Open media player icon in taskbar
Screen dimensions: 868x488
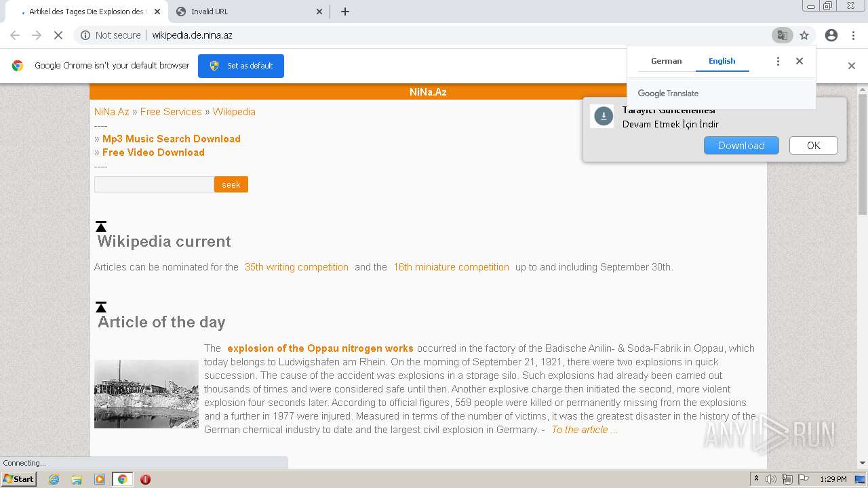click(100, 479)
